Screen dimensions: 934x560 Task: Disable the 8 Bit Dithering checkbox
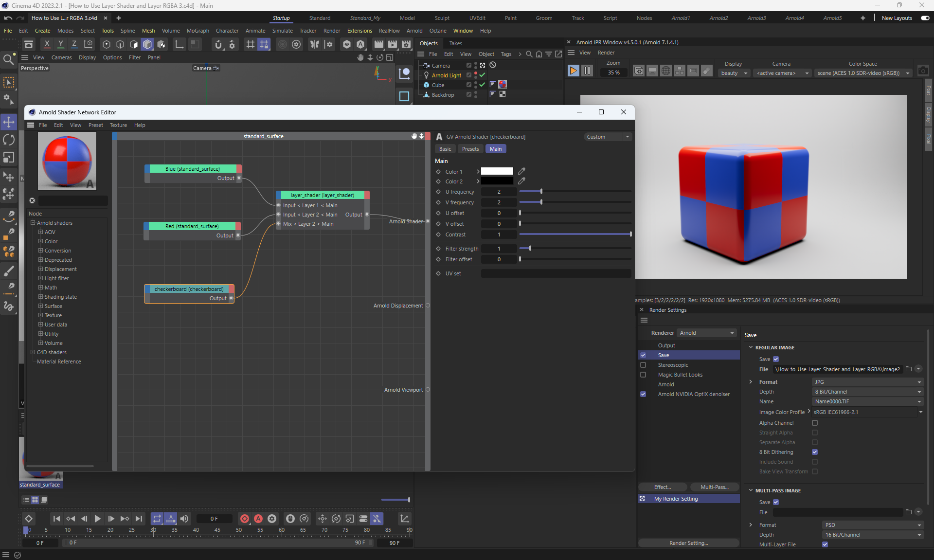point(815,452)
